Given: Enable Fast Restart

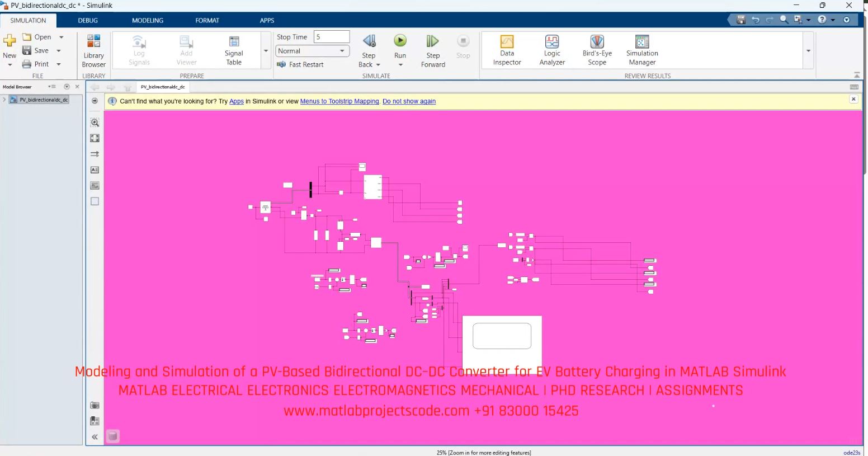Looking at the screenshot, I should coord(301,64).
